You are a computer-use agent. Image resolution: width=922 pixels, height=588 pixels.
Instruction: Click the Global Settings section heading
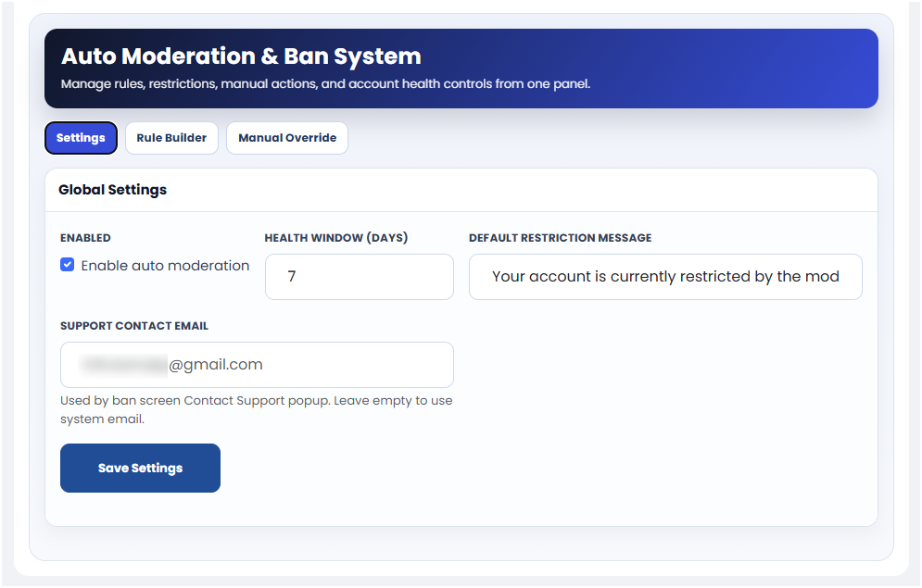(x=112, y=190)
